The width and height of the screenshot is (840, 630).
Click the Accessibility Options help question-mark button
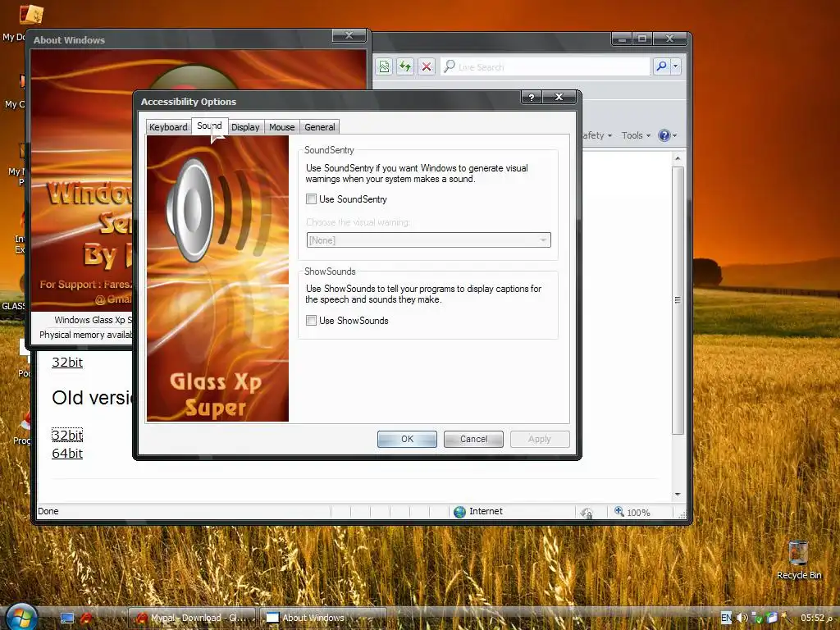point(531,97)
